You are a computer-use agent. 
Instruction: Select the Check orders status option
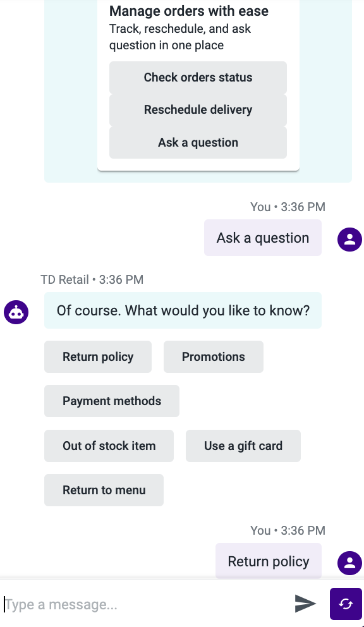198,77
